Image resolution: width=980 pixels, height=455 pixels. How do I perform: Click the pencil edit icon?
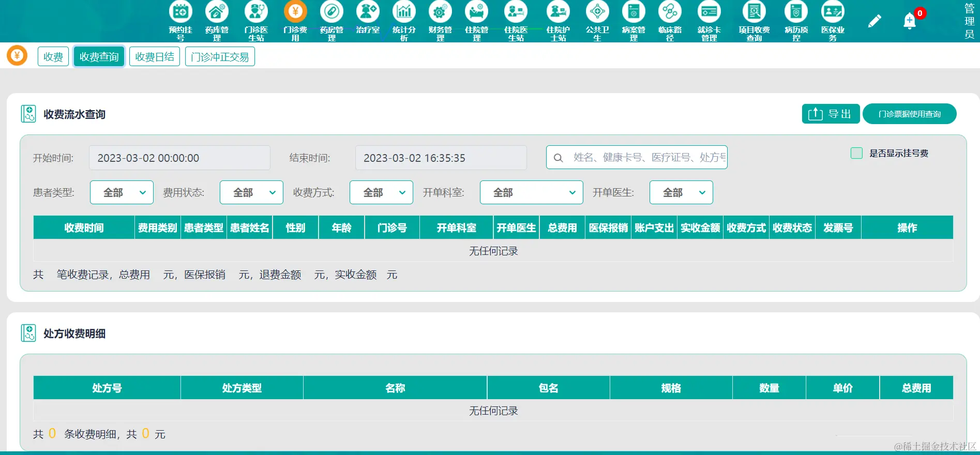(875, 21)
